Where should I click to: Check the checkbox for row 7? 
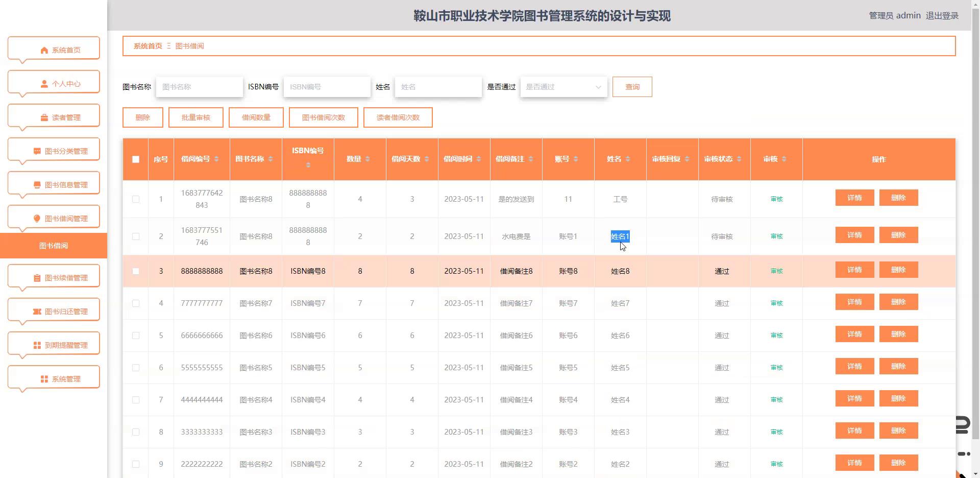tap(136, 400)
